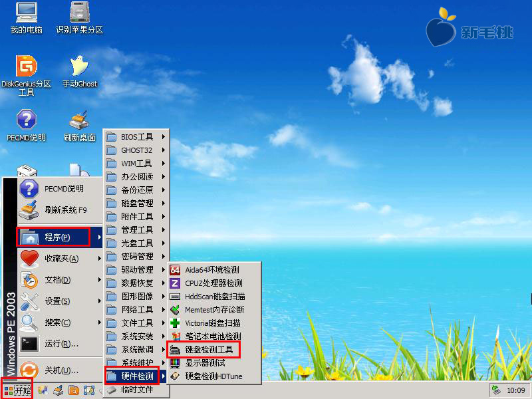532x399 pixels.
Task: Click quick launch blue frame icon
Action: coord(89,390)
